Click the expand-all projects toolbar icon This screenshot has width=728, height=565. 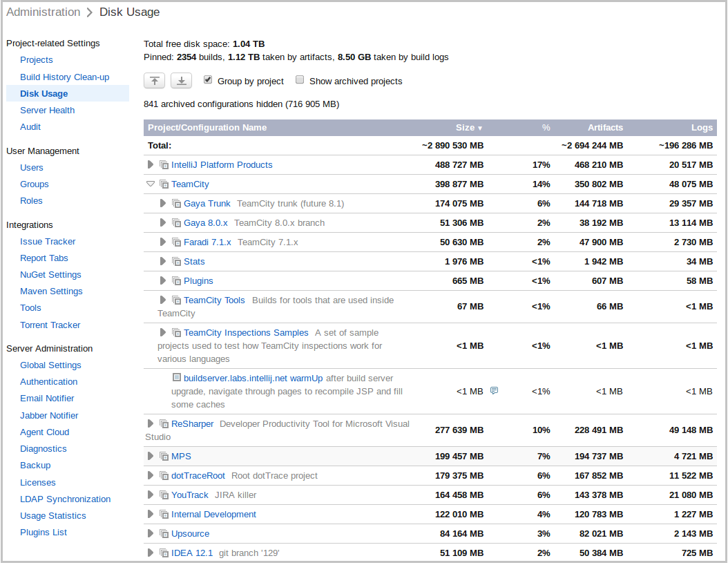pyautogui.click(x=181, y=81)
